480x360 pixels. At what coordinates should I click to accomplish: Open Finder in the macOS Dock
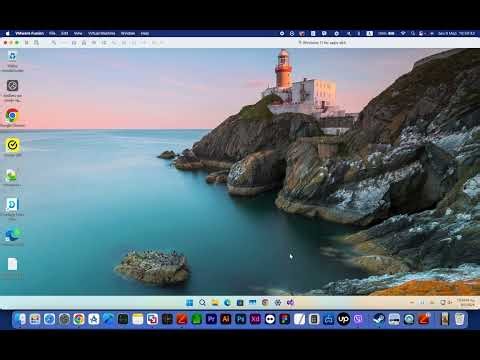pos(21,319)
